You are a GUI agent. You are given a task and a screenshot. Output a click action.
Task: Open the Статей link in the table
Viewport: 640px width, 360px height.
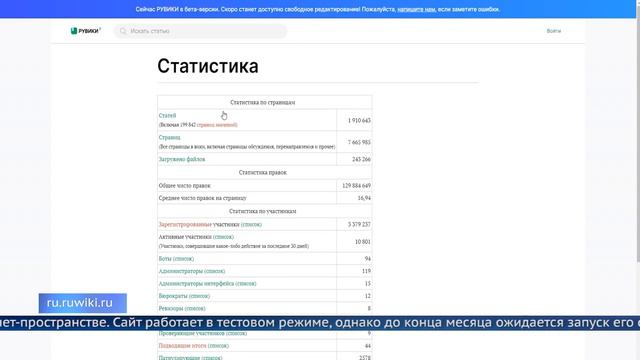pyautogui.click(x=167, y=116)
